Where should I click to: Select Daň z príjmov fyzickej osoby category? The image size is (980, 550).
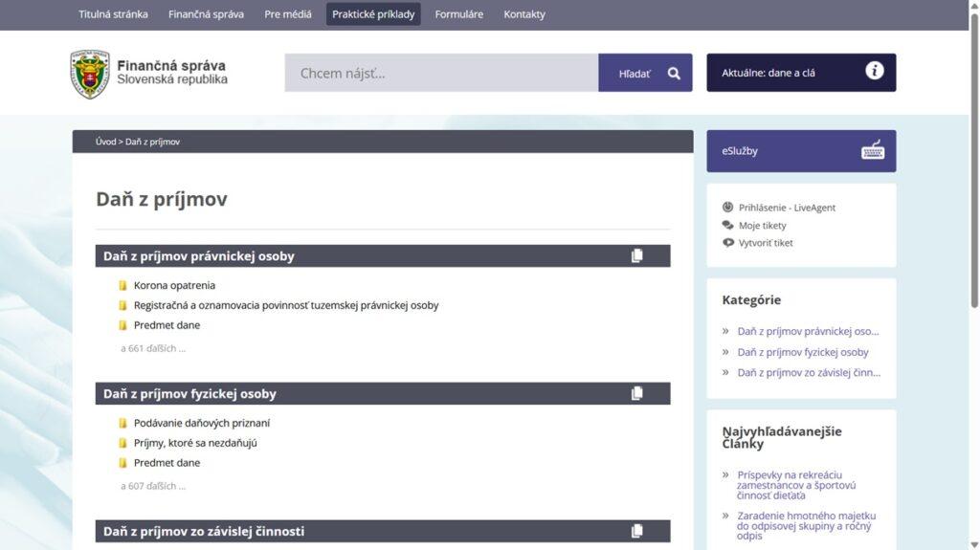coord(802,352)
